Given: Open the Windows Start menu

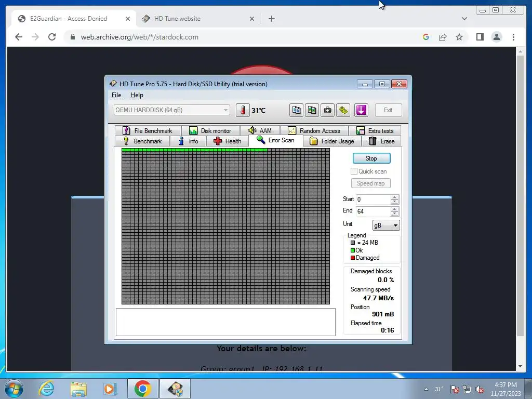Looking at the screenshot, I should click(14, 389).
